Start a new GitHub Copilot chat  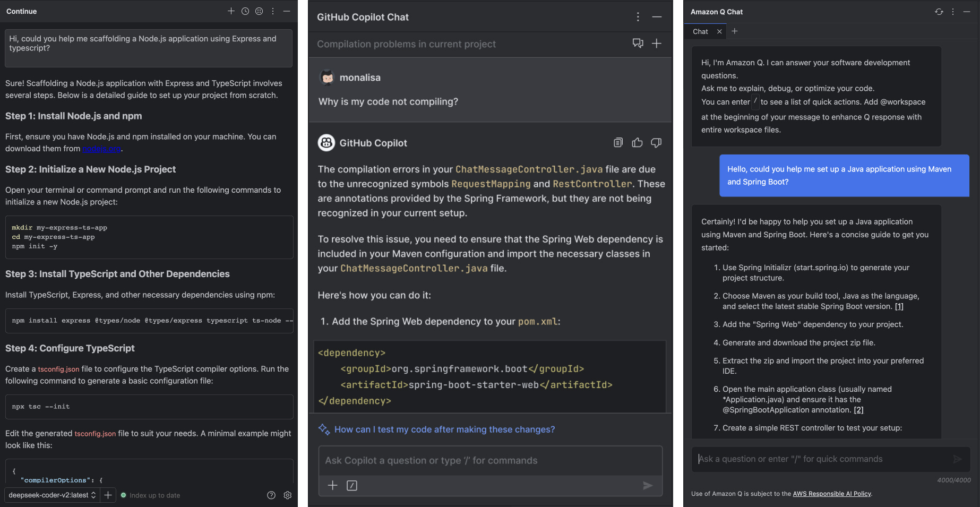click(657, 44)
